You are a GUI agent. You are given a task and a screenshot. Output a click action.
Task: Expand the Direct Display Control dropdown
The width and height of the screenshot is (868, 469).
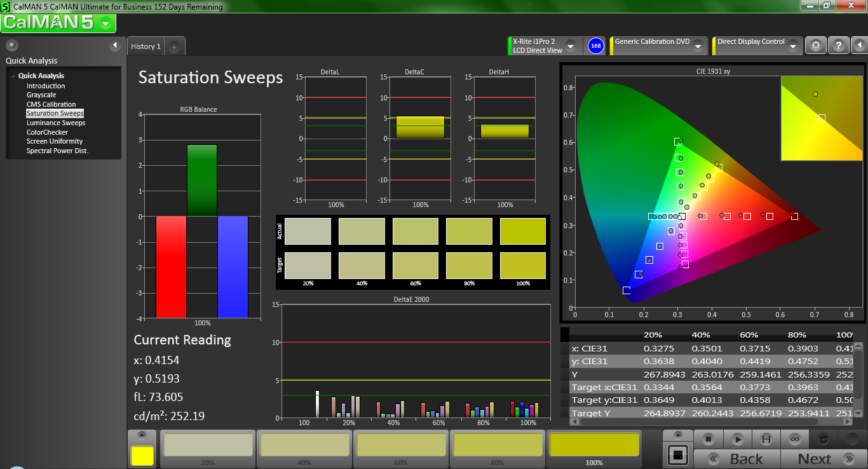792,46
